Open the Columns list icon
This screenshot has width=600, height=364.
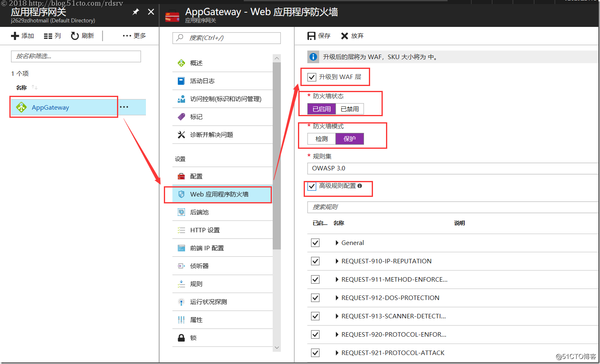tap(48, 36)
